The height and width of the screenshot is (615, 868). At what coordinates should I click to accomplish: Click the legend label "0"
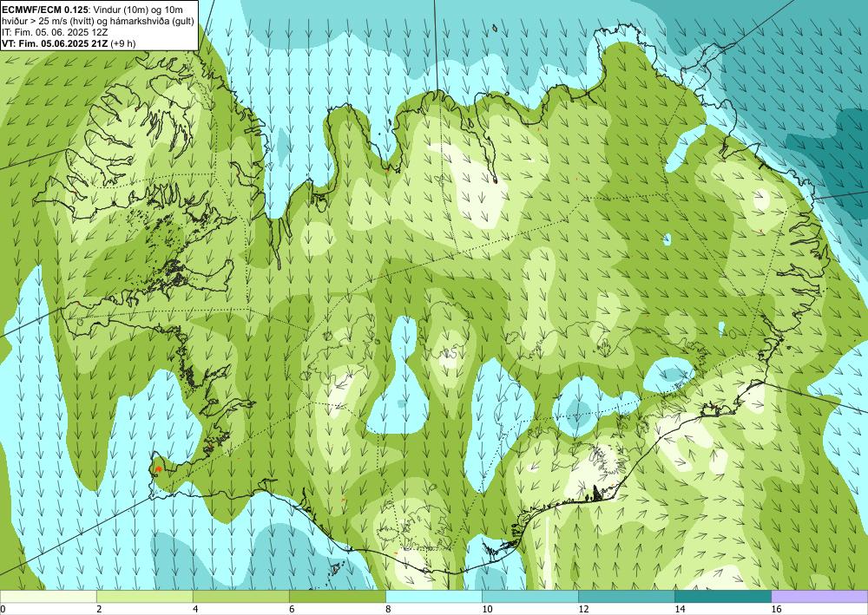[3, 609]
